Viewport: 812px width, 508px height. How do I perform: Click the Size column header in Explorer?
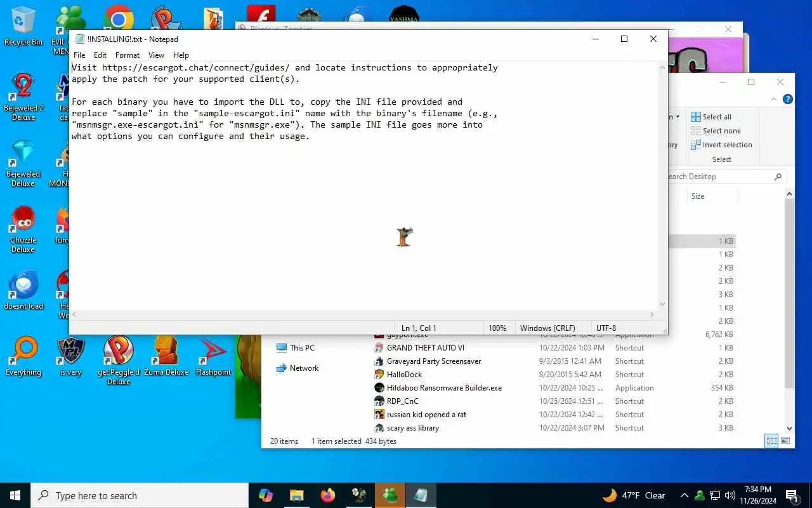[x=711, y=196]
